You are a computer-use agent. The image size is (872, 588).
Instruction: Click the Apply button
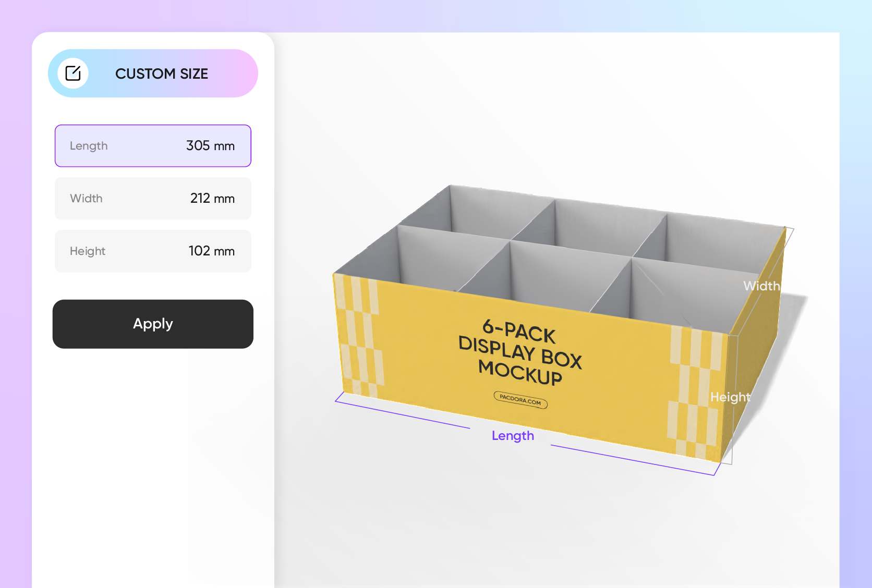(x=153, y=324)
